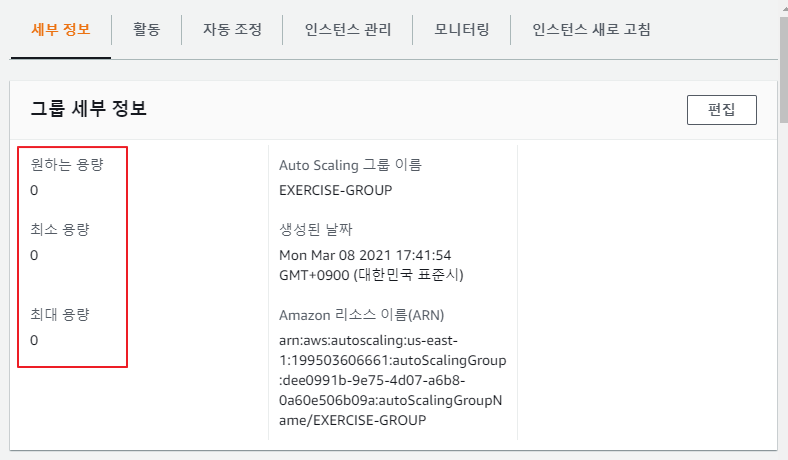The width and height of the screenshot is (788, 460).
Task: Click the Auto Scaling 그룹 이름 label
Action: pos(350,165)
